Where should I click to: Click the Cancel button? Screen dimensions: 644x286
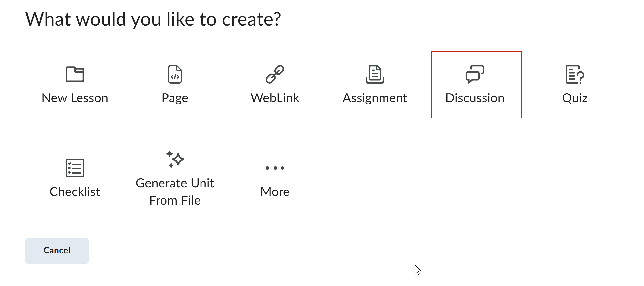(x=57, y=250)
